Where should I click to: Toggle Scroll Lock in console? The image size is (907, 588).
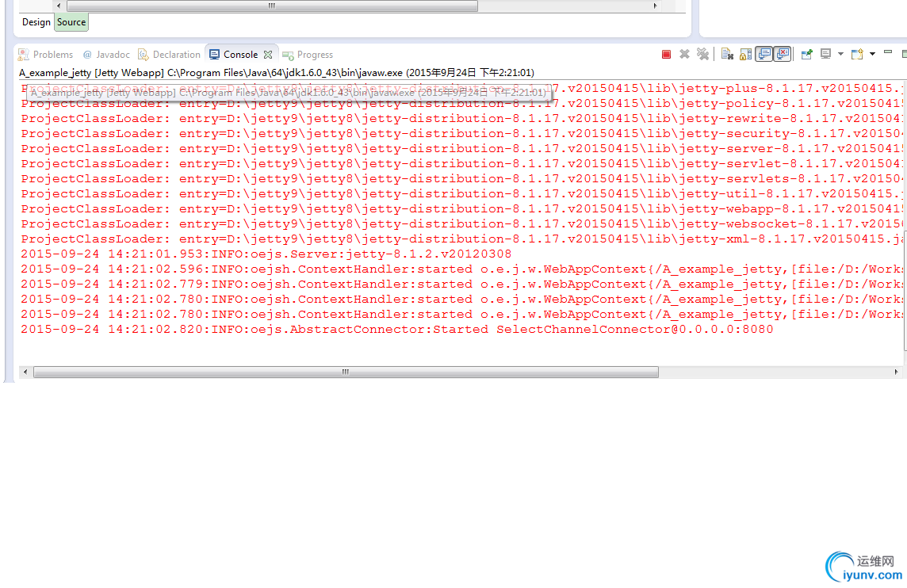[x=745, y=55]
